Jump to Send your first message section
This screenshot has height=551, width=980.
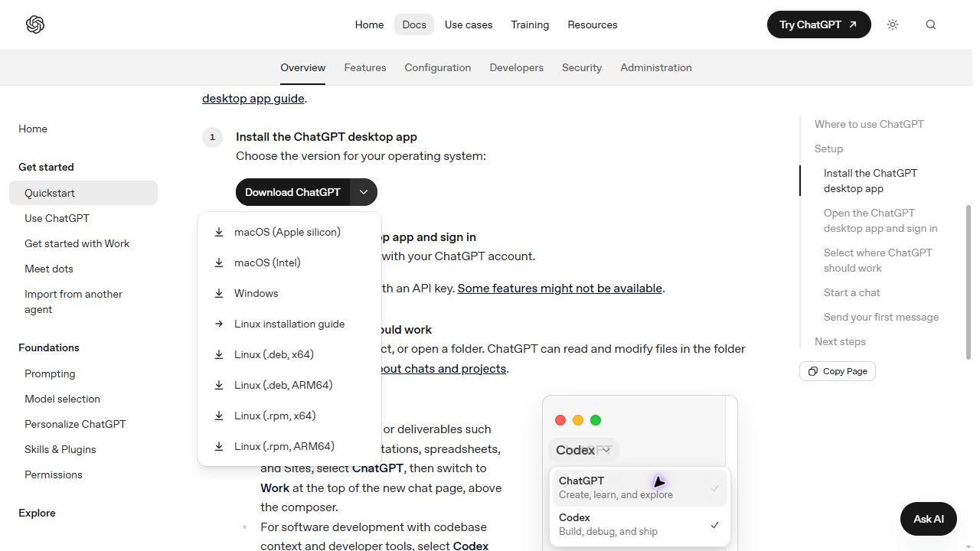click(x=881, y=317)
